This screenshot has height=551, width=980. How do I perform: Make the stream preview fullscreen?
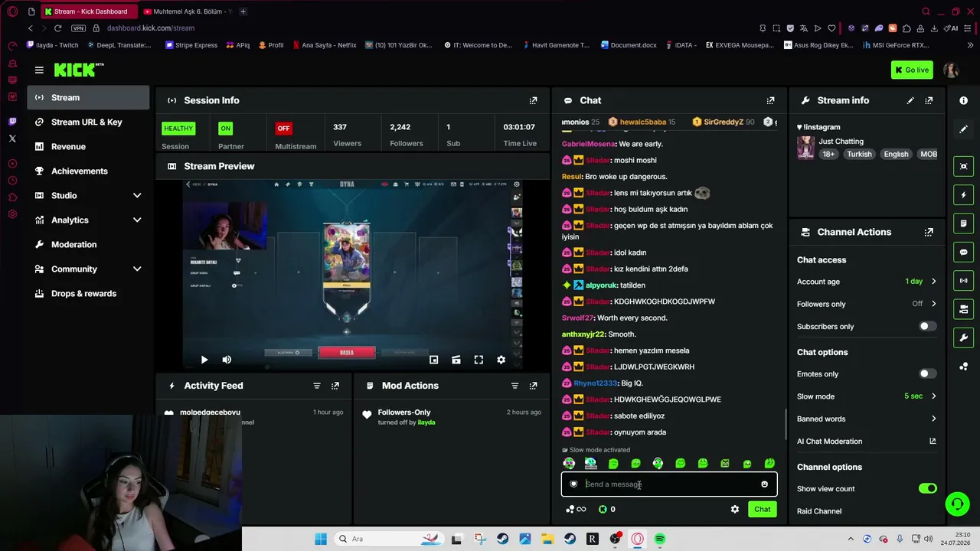(x=479, y=360)
